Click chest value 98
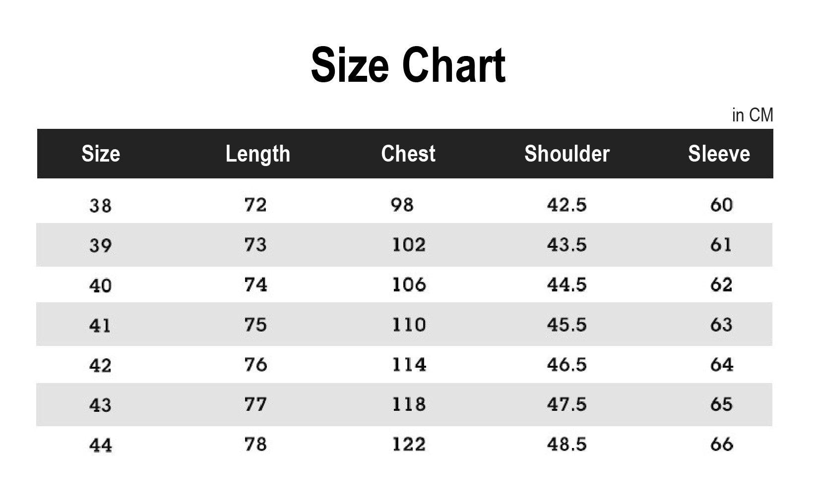The width and height of the screenshot is (817, 504). pyautogui.click(x=402, y=205)
